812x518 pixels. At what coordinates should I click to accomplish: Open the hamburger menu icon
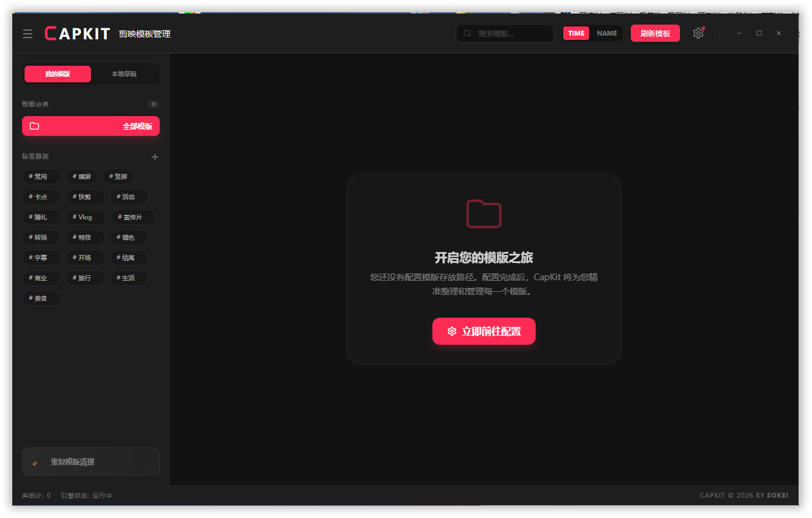click(28, 34)
